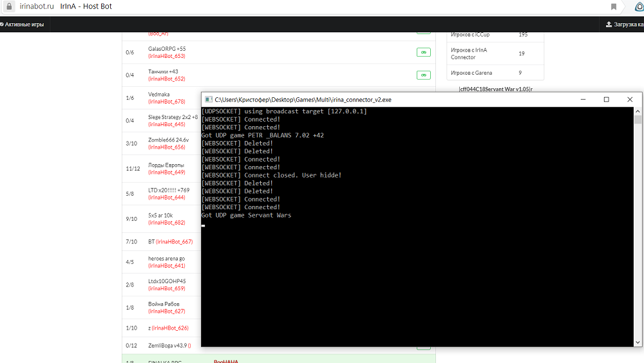Select the heroes arena go game title

tap(166, 259)
